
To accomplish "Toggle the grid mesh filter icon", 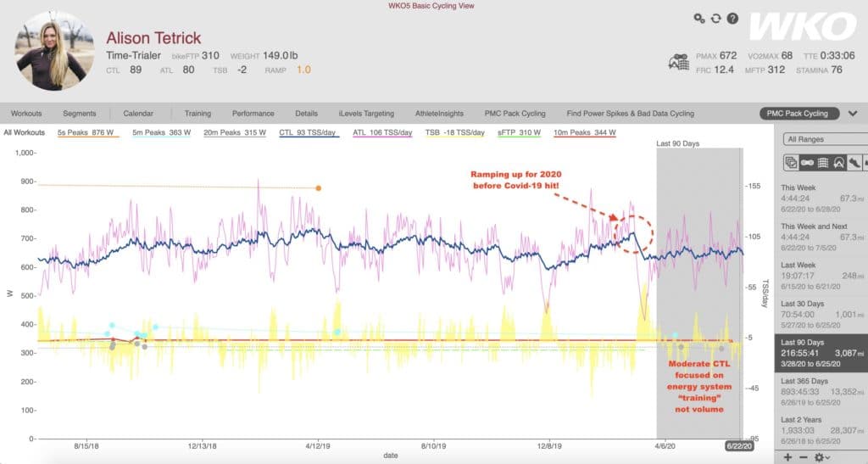I will pyautogui.click(x=823, y=162).
